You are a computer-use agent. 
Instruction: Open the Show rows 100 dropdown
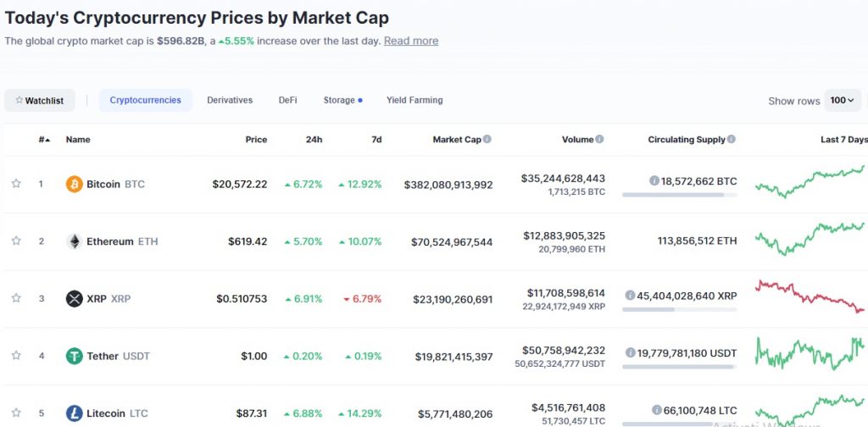click(841, 100)
